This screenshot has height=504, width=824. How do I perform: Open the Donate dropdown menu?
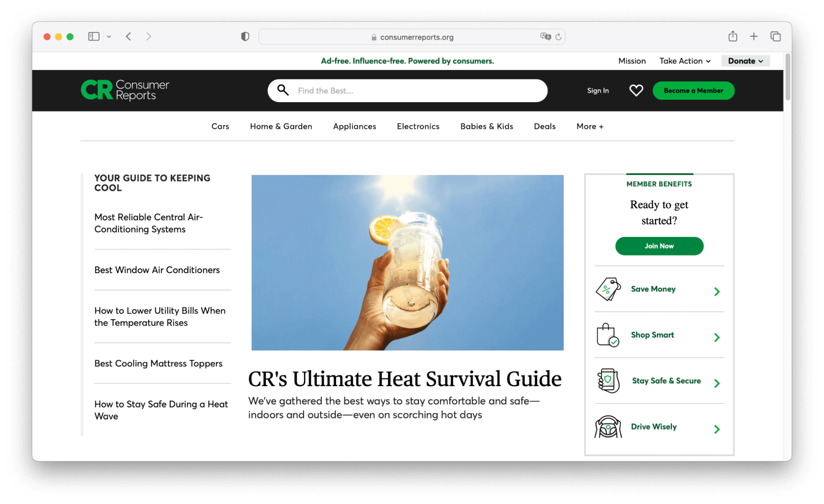click(x=745, y=61)
